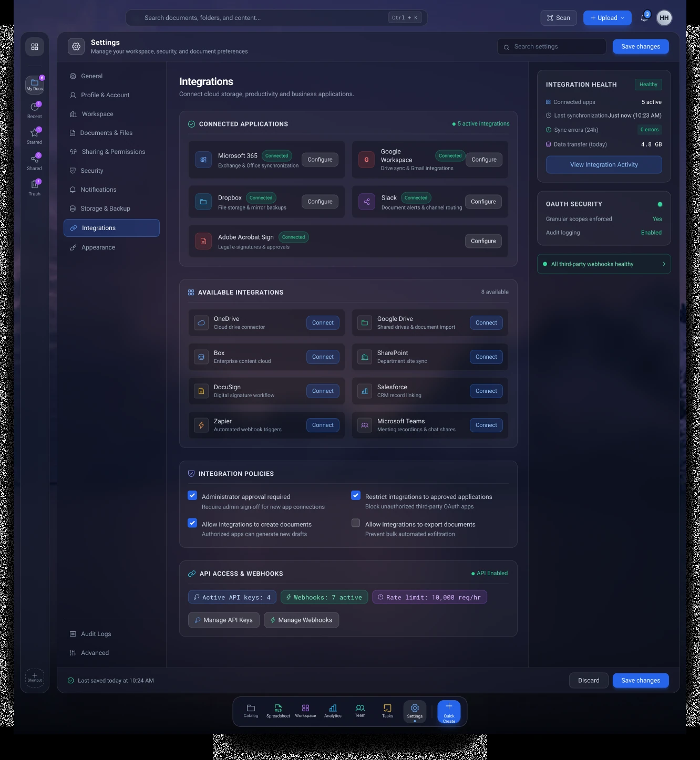Configure Slack integration

point(483,202)
